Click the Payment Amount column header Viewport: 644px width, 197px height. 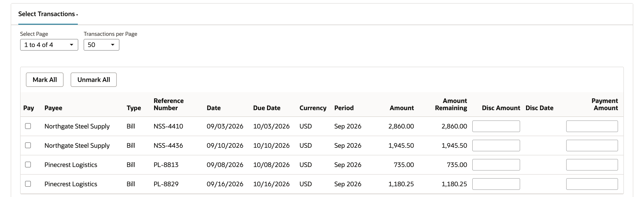604,104
